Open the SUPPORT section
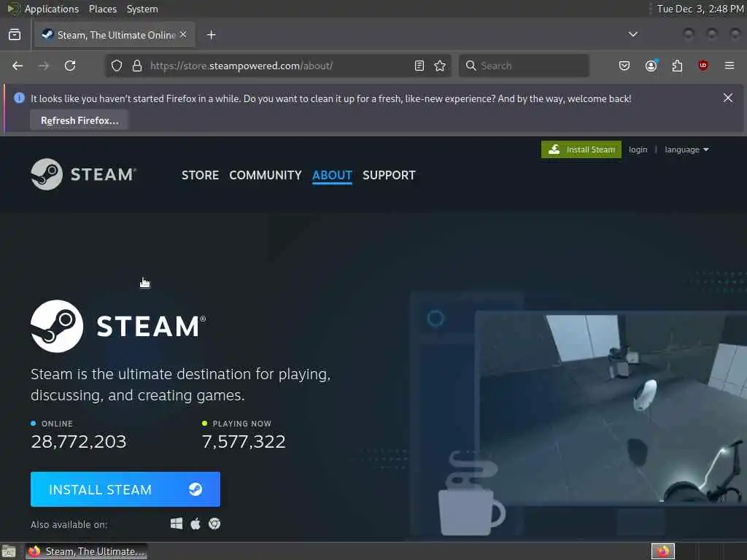This screenshot has width=747, height=560. coord(389,175)
